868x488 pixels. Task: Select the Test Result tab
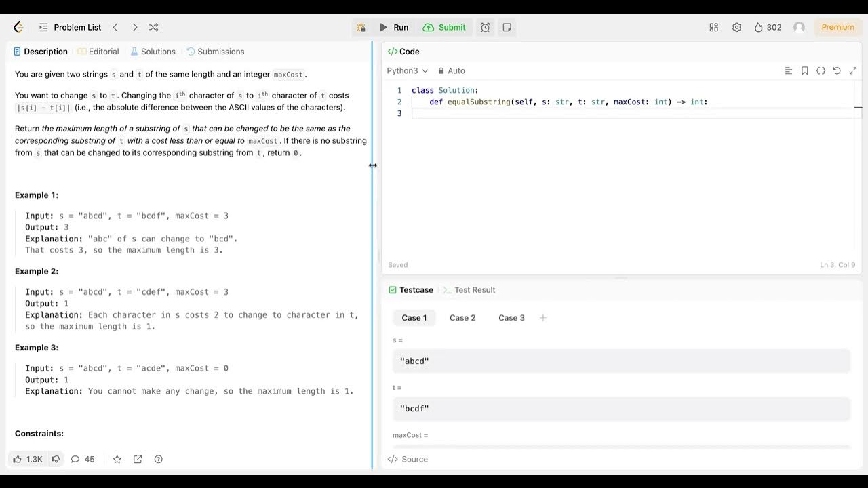point(469,290)
